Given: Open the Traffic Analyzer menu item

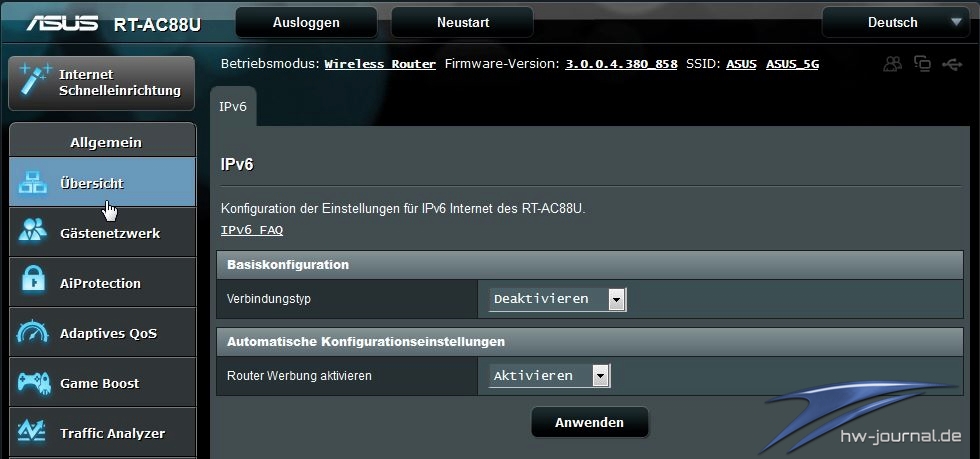Looking at the screenshot, I should (102, 433).
